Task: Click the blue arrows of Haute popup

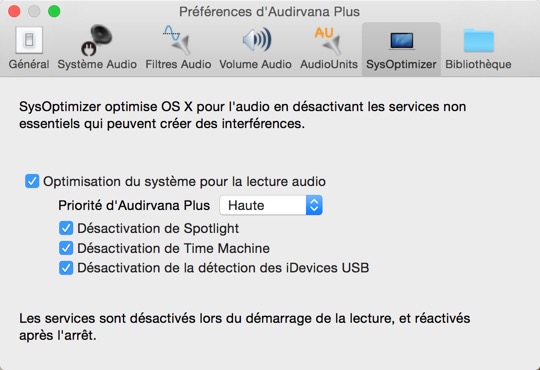Action: 314,205
